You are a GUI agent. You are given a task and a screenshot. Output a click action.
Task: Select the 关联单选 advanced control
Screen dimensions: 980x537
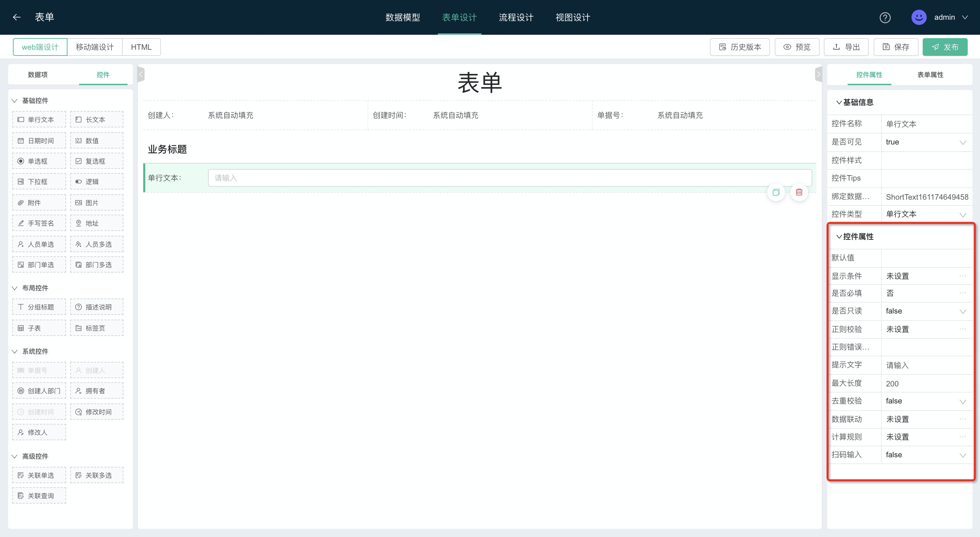point(39,475)
